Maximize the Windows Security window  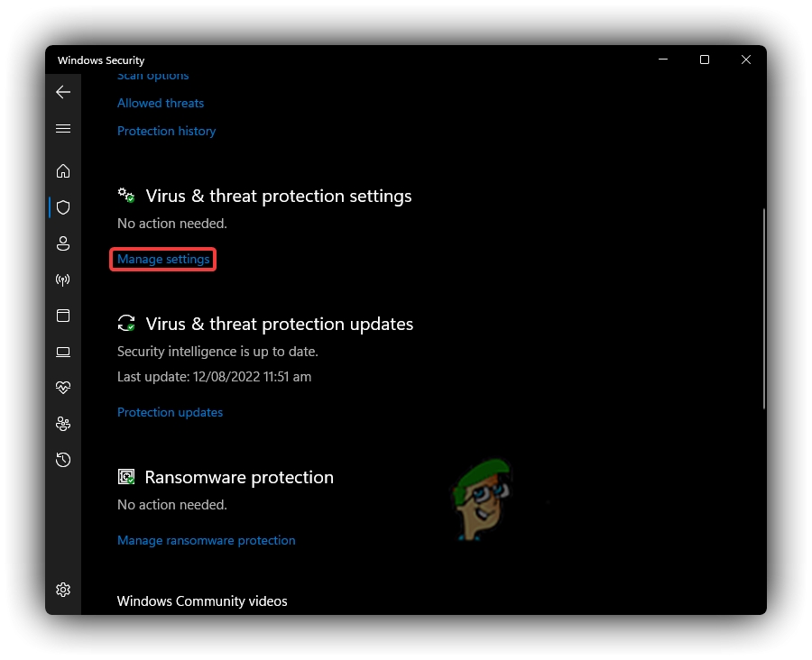(x=705, y=60)
